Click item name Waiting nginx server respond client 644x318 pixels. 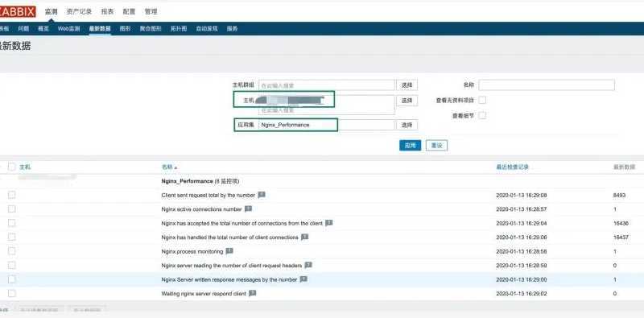(204, 294)
